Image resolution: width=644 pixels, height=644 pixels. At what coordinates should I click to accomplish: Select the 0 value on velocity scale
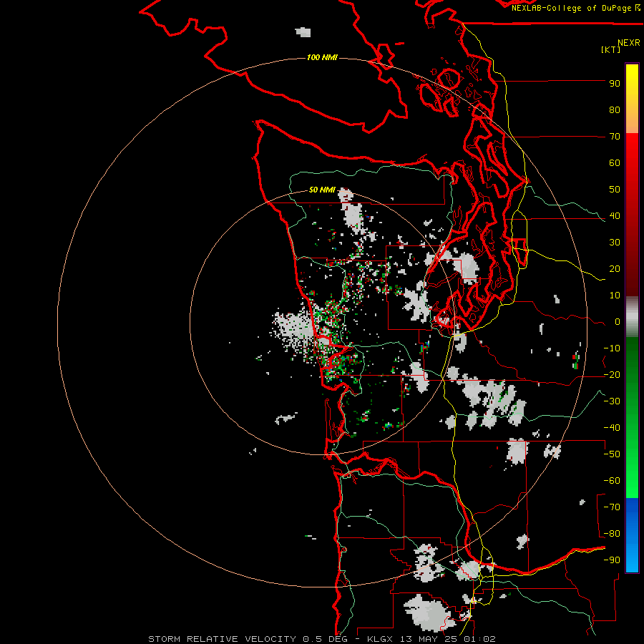[618, 322]
